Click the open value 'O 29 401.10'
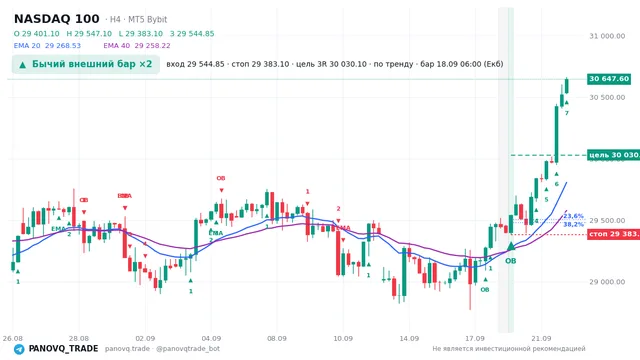Screen dimensions: 640x360 coord(37,34)
